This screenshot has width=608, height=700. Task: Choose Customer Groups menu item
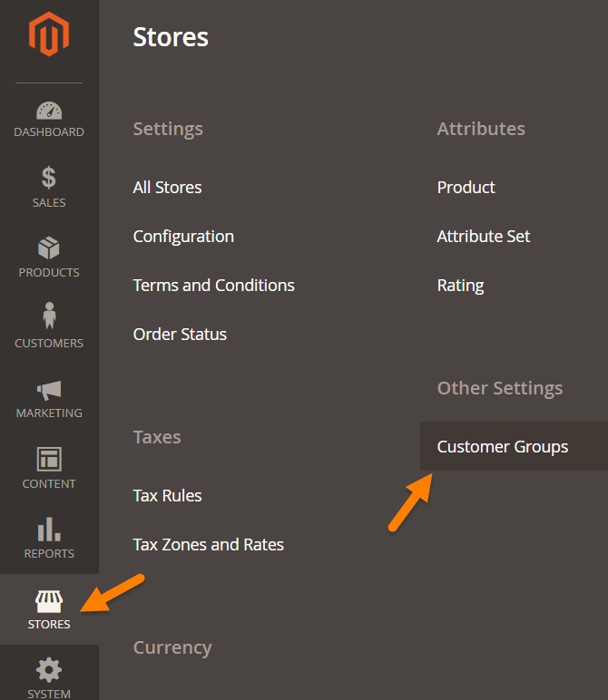pos(502,447)
